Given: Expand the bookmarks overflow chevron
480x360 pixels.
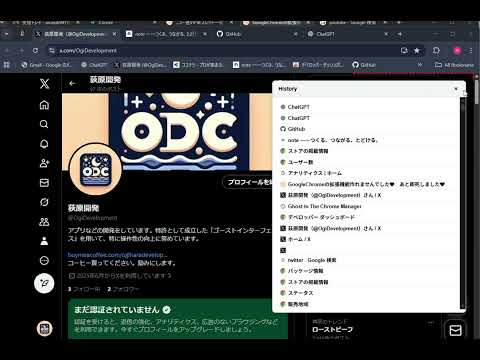Looking at the screenshot, I should point(420,65).
